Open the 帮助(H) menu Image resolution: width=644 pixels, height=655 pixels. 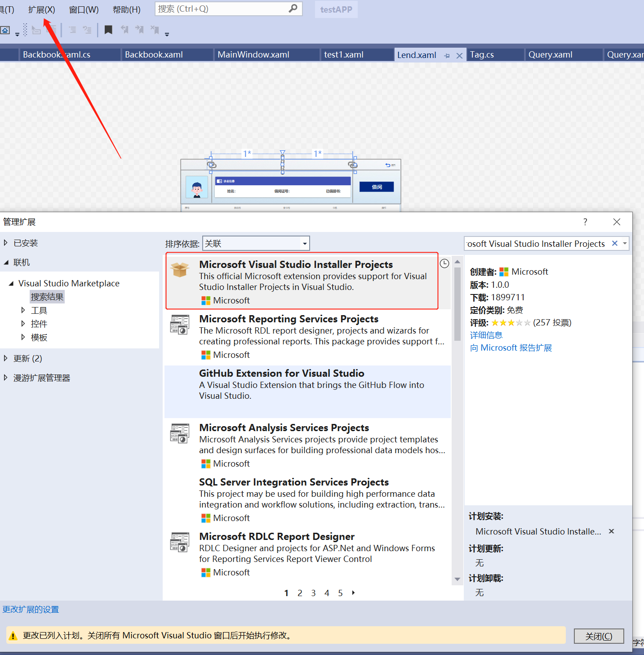tap(126, 9)
